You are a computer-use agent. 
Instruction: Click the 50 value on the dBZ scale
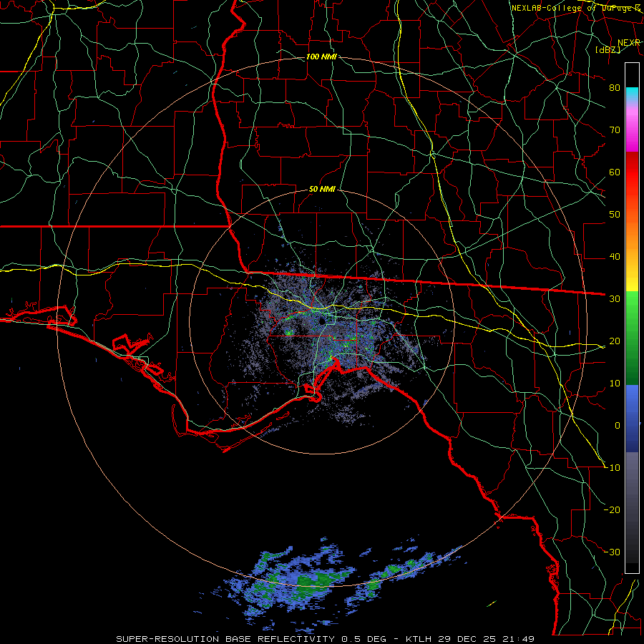(x=615, y=215)
